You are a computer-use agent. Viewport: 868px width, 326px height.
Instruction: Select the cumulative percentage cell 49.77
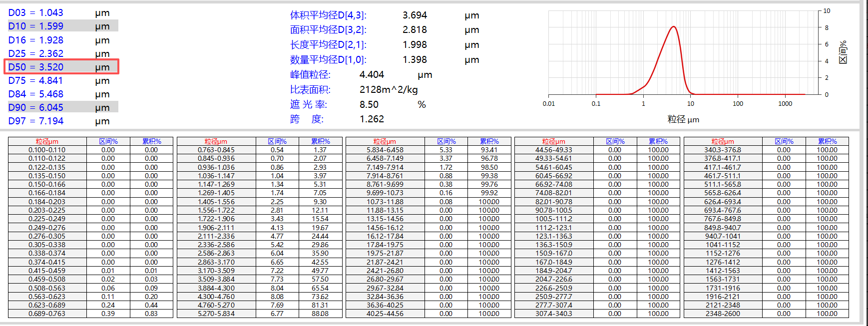pos(320,271)
